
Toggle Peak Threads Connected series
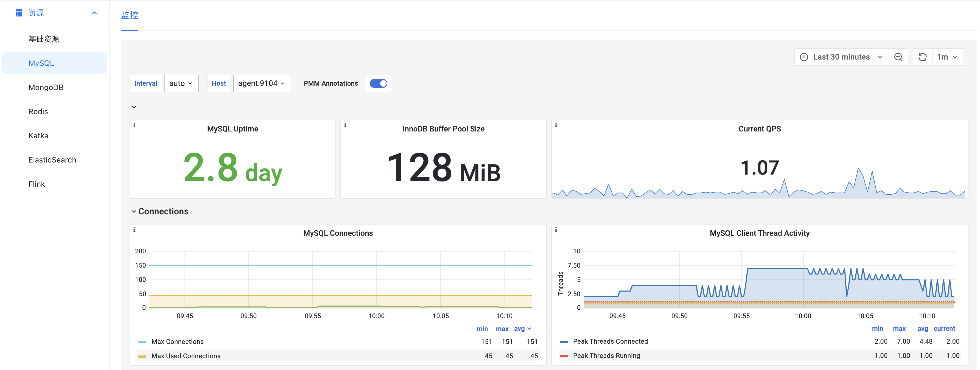610,341
